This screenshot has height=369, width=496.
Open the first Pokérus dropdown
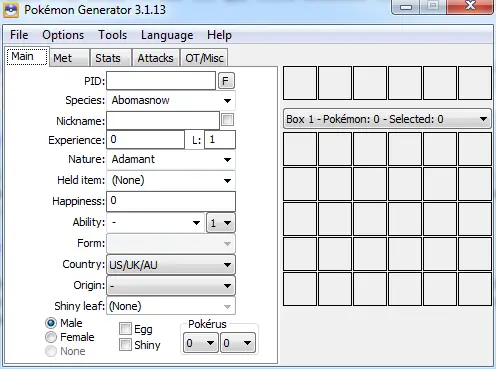click(201, 343)
